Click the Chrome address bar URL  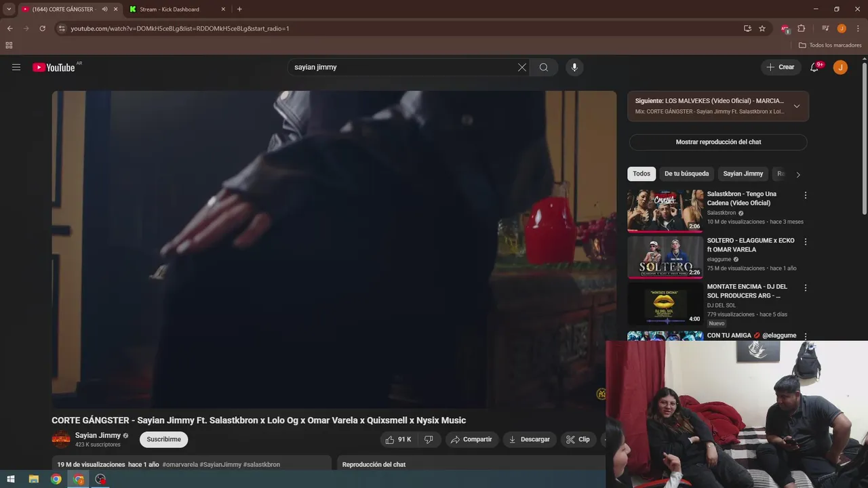point(180,28)
